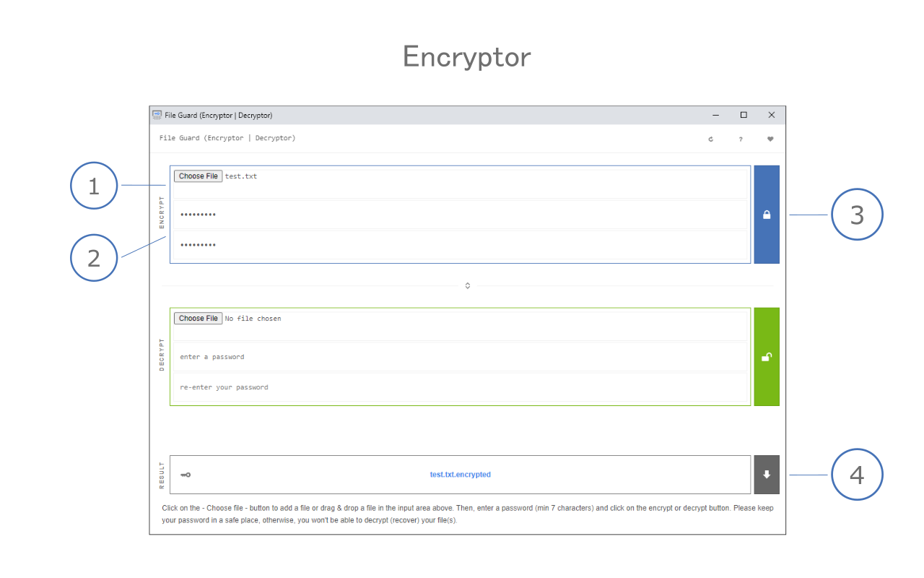Open the test.txt.encrypted result link
924x578 pixels.
point(461,475)
